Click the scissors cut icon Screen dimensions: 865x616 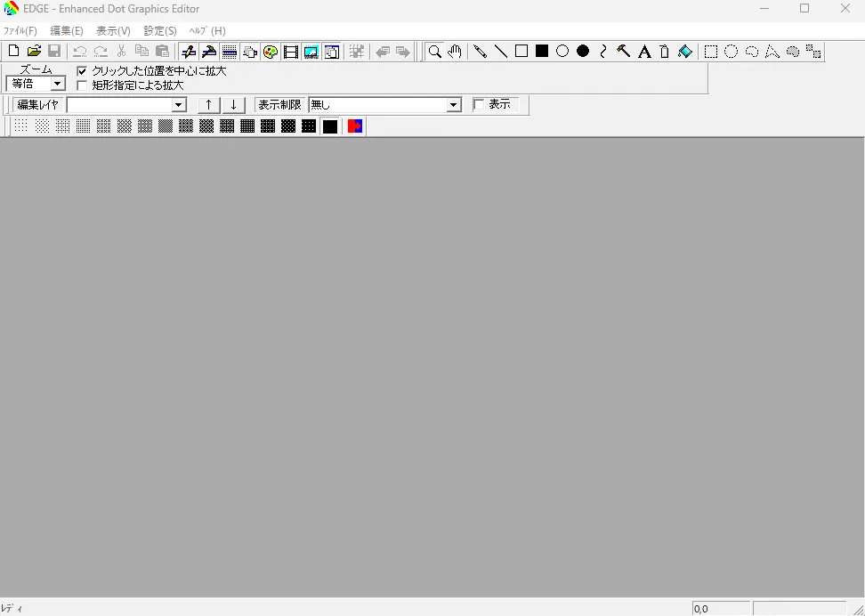pos(121,52)
